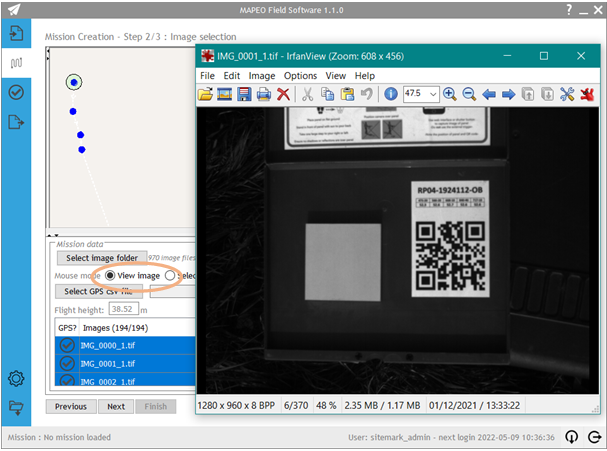This screenshot has width=607, height=451.
Task: Open image Information with blue i icon
Action: [391, 94]
